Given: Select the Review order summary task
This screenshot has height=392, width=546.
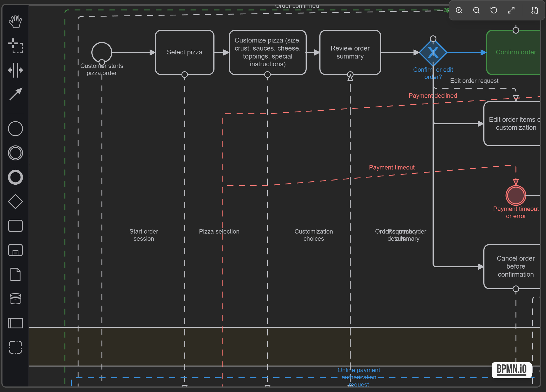Looking at the screenshot, I should 350,52.
